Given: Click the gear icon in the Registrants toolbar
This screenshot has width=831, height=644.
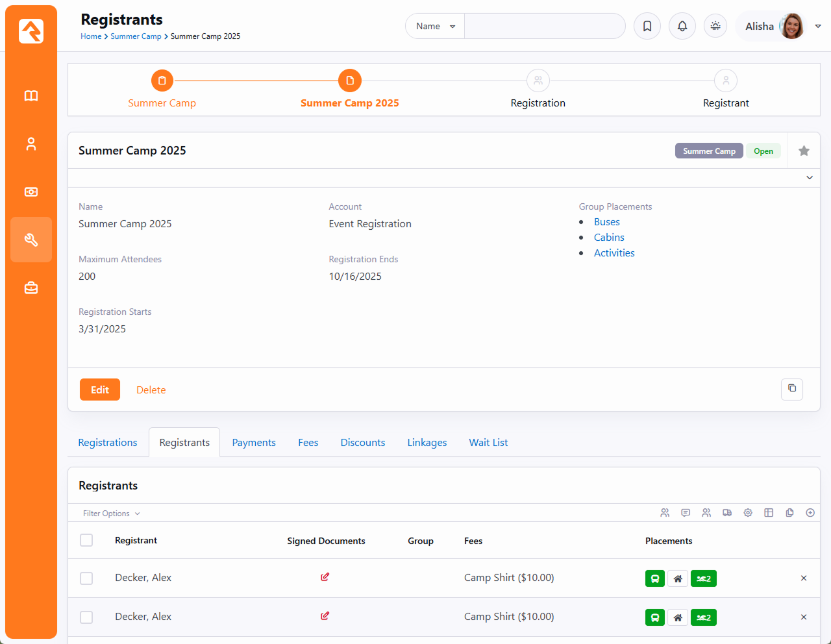Looking at the screenshot, I should (748, 513).
